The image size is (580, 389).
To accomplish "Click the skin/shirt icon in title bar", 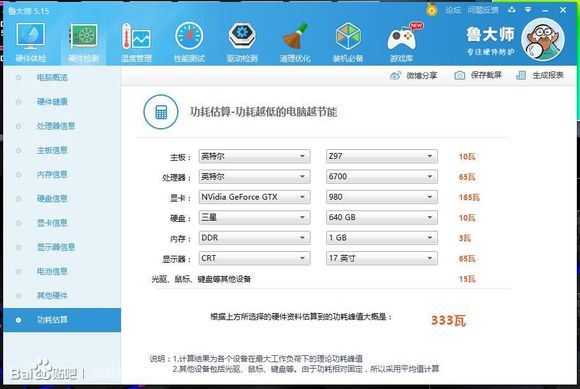I will click(x=512, y=10).
